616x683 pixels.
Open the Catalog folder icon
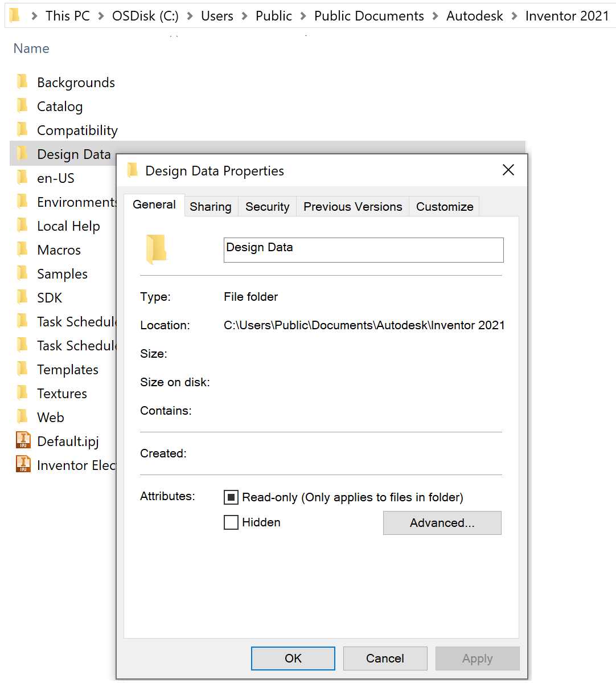[22, 106]
